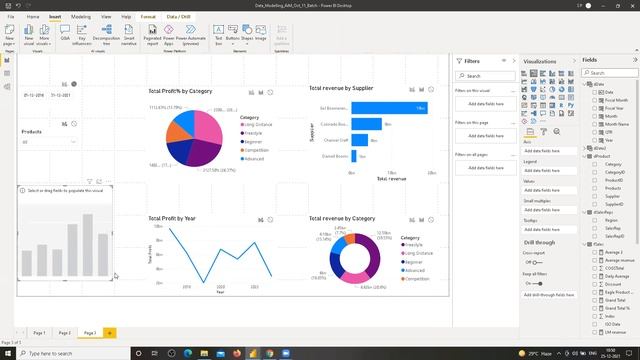Collapse the Visualizations pane
Screen dimensions: 640x360
[x=574, y=61]
